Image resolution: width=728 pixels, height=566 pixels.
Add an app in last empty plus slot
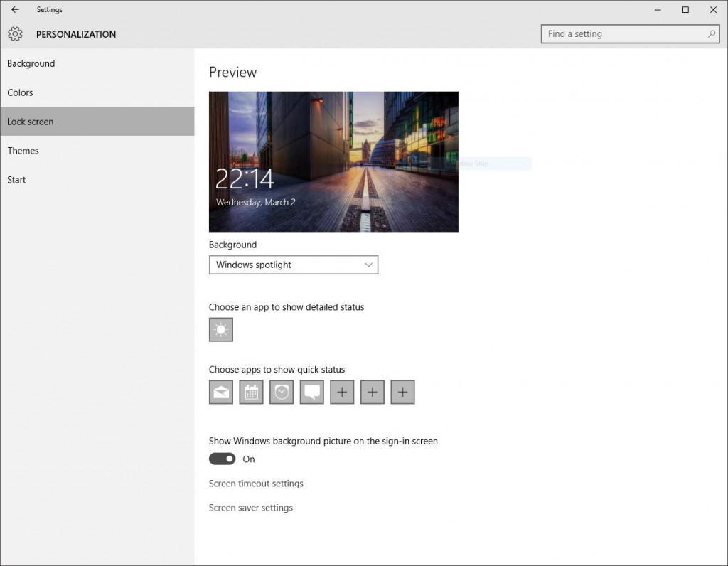pos(402,393)
